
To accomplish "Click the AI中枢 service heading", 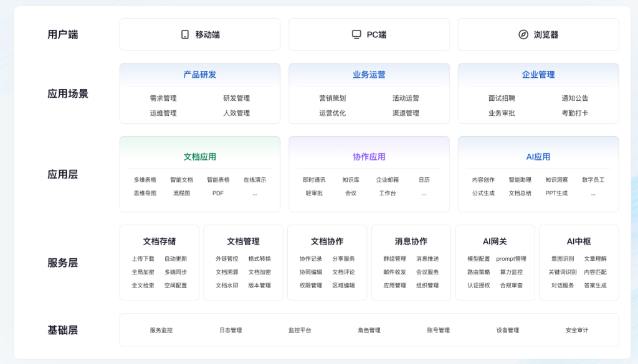I will pyautogui.click(x=579, y=241).
